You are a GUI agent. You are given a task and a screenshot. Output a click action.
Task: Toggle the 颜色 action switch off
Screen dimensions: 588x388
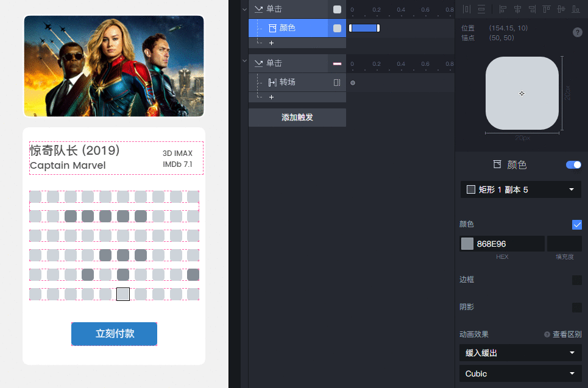click(573, 164)
